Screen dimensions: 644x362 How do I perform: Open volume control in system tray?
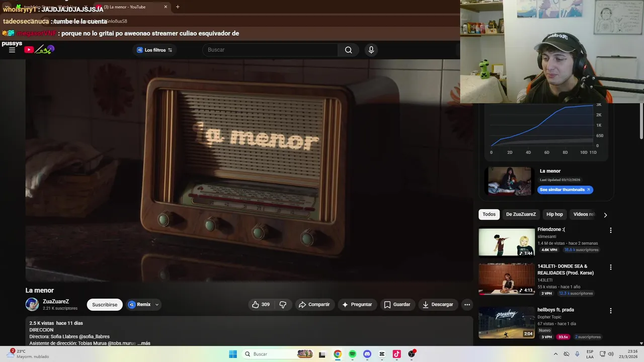coord(611,354)
